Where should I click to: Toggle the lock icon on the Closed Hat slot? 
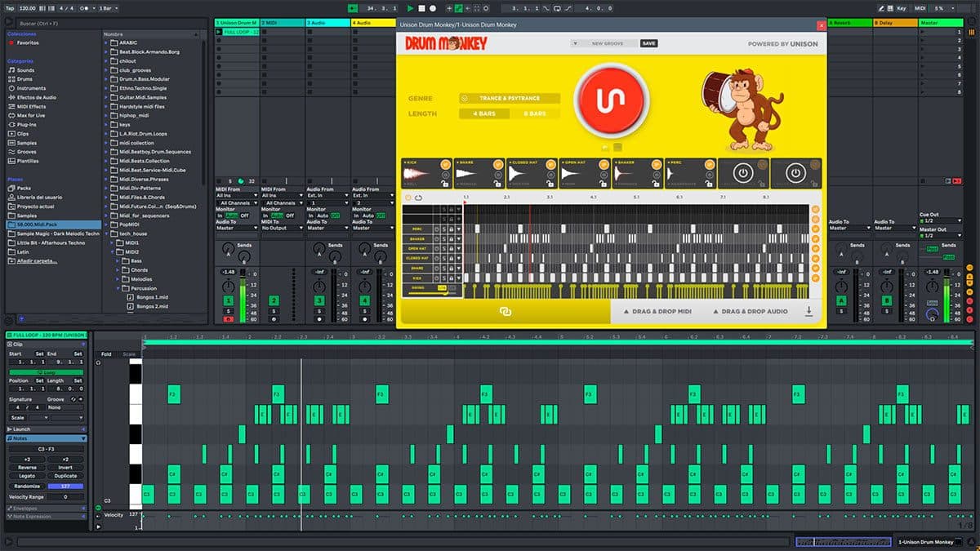(551, 184)
